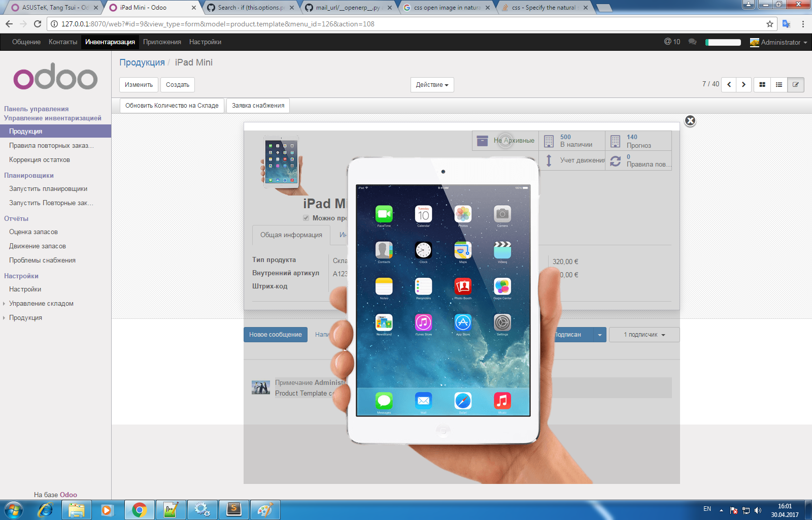The width and height of the screenshot is (812, 520).
Task: Switch to form view icon
Action: click(796, 85)
